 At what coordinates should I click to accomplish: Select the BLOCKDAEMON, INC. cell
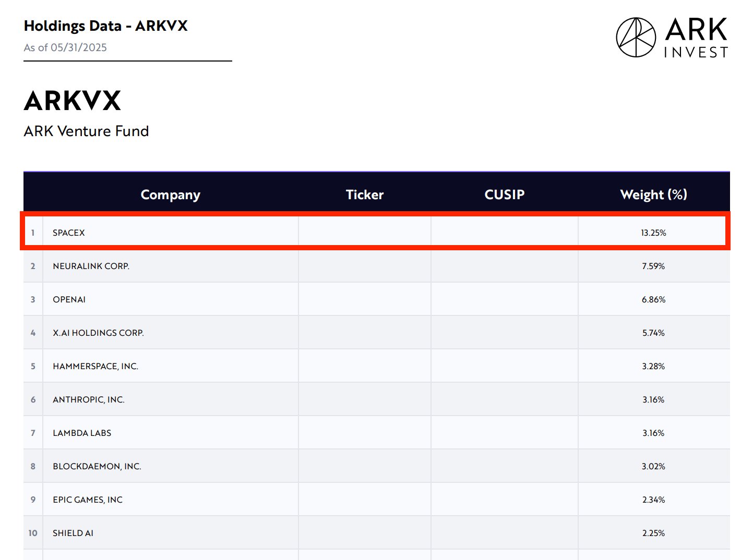171,466
